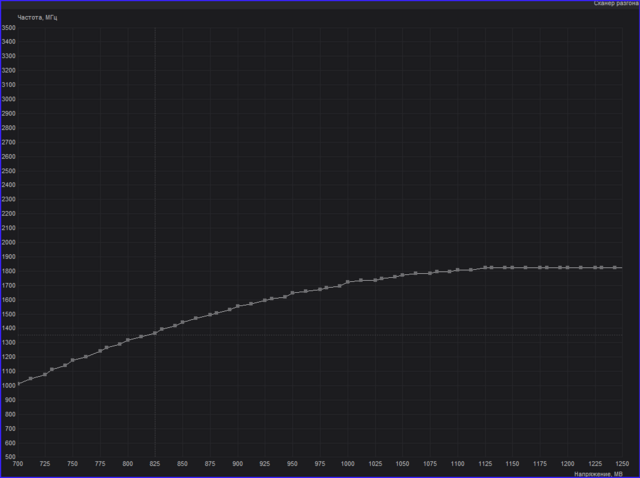Click the 3500 label on frequency axis
This screenshot has height=478, width=640.
(8, 28)
